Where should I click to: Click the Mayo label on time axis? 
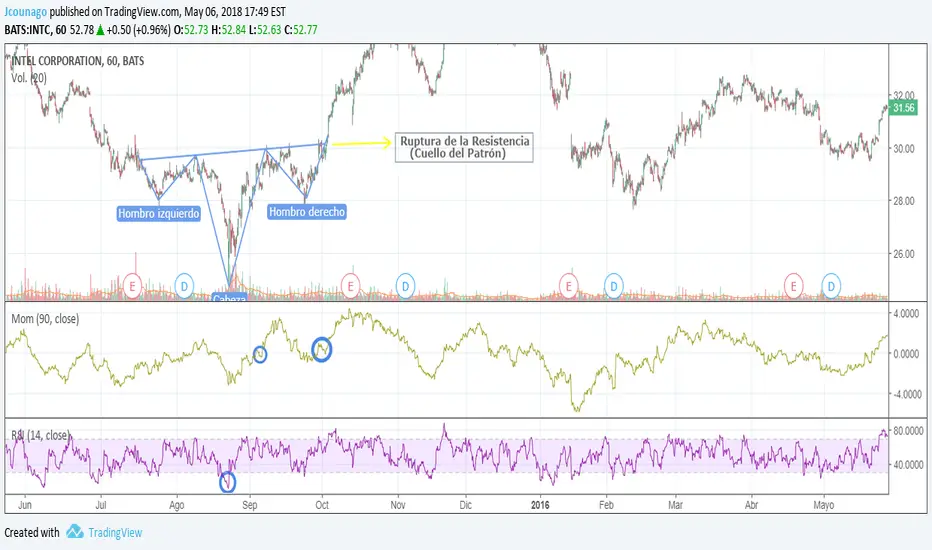click(x=823, y=505)
